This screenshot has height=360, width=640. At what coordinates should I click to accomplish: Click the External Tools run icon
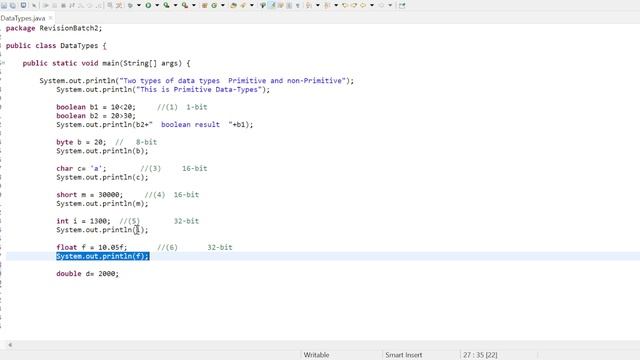185,5
